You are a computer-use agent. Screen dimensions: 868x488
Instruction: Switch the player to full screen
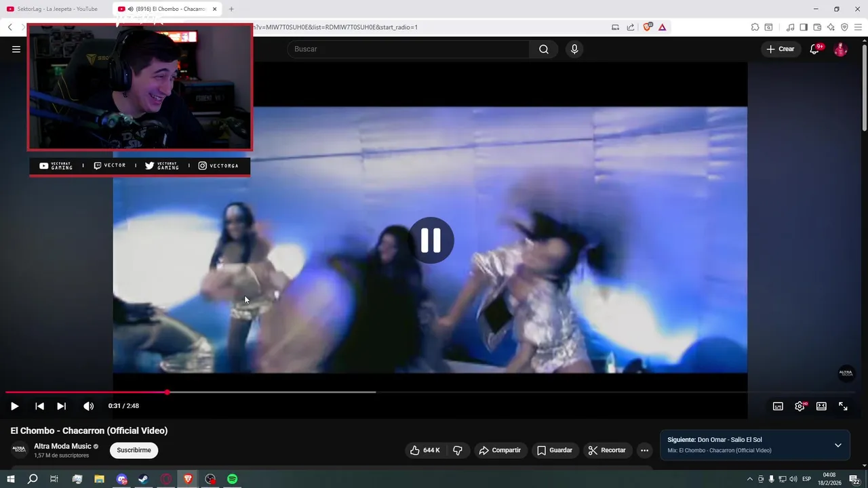(843, 406)
